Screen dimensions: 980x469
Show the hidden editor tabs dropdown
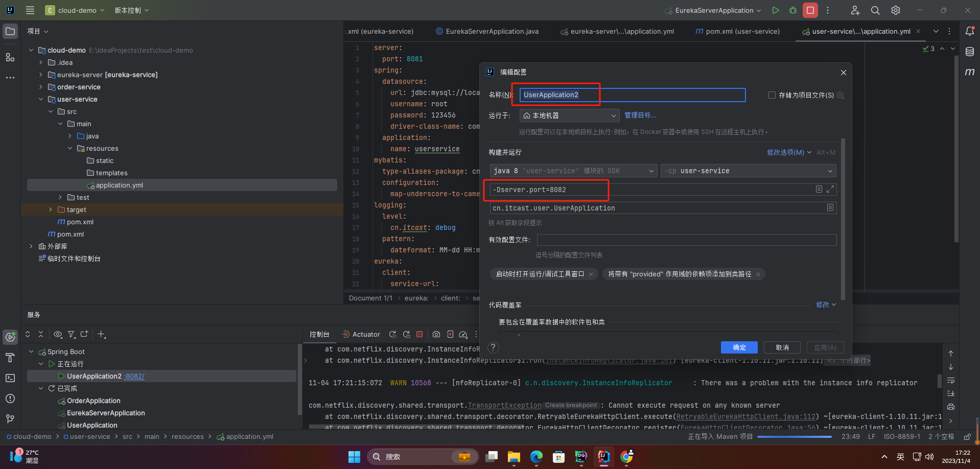(x=936, y=31)
